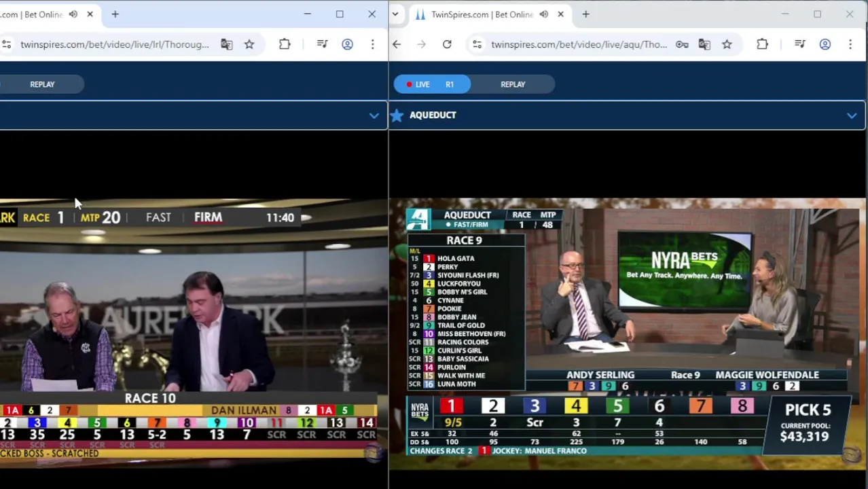Mute the right TwinSpires tab audio icon
This screenshot has height=489, width=868.
[544, 14]
